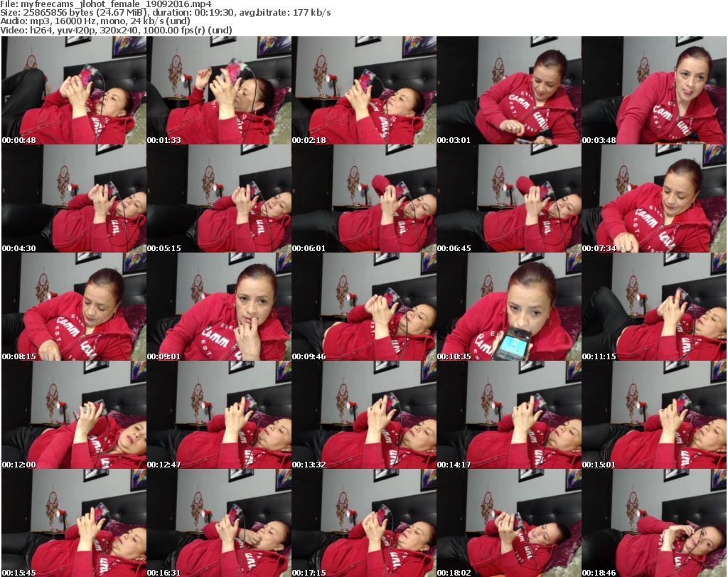Pick the thumbnail stamped 00:17:15
This screenshot has width=728, height=577.
click(x=364, y=523)
